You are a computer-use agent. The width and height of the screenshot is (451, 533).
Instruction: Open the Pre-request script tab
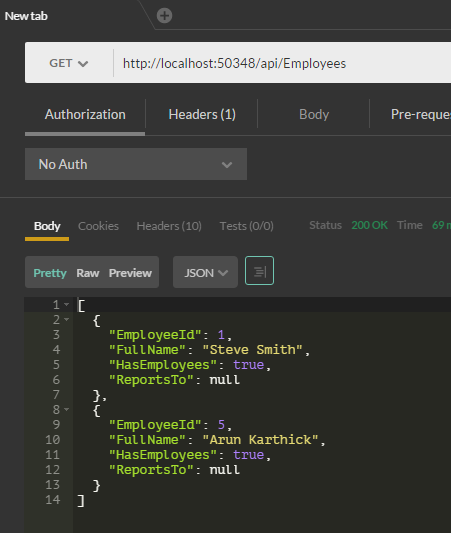tap(421, 115)
